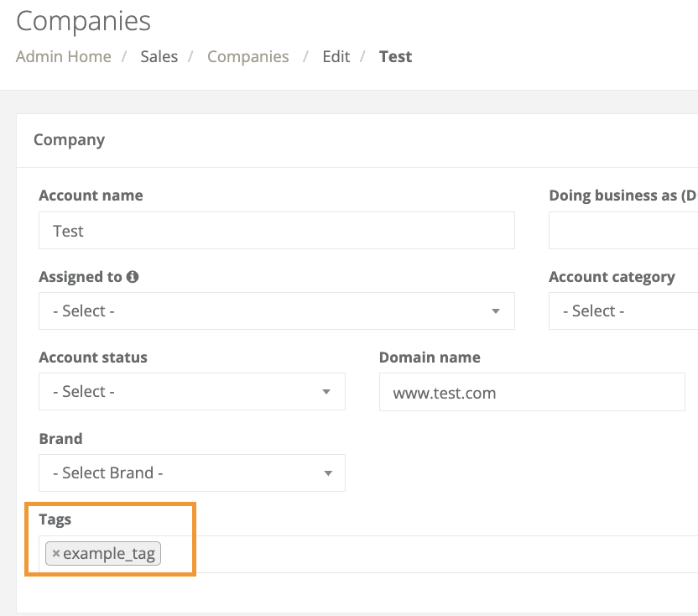Click the Test breadcrumb entry
This screenshot has width=698, height=616.
pos(395,56)
